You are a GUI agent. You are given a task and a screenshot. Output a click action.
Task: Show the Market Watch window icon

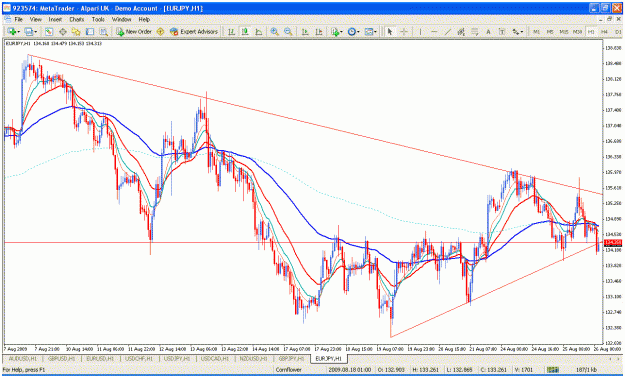49,31
